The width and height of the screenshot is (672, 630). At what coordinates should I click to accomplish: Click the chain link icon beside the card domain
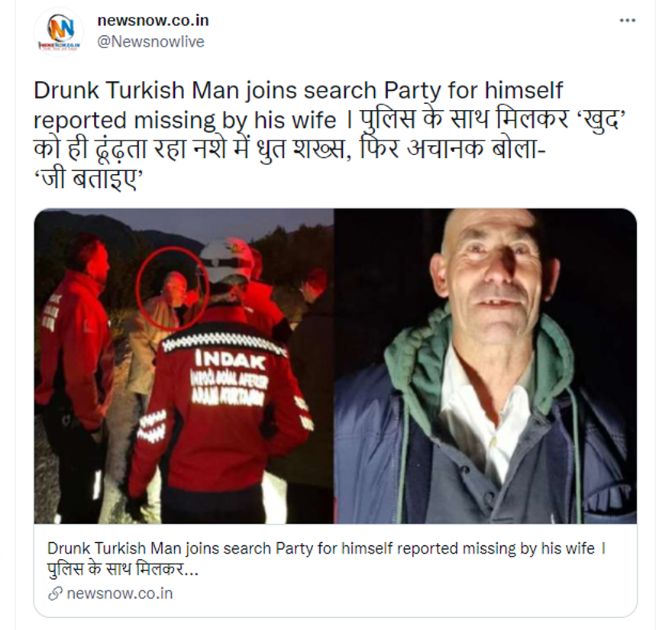pos(55,593)
